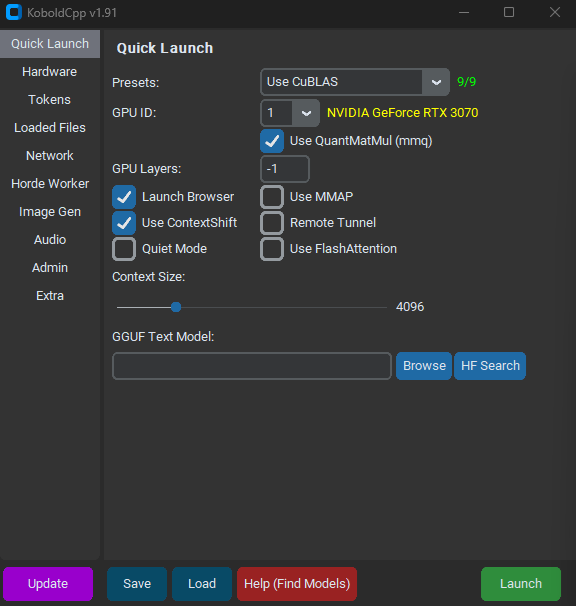The image size is (576, 606).
Task: Toggle Use MMAP checkbox
Action: [x=272, y=197]
